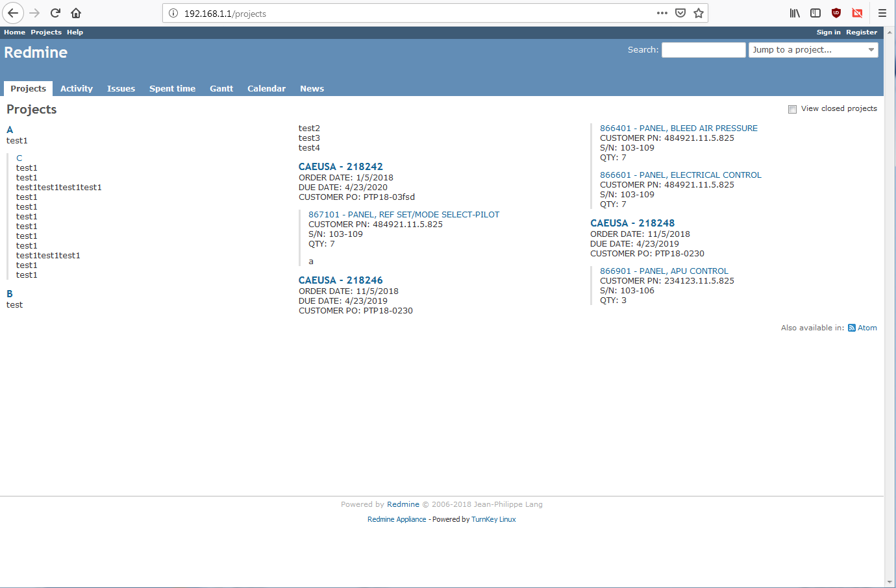
Task: Click the scrollbar down arrow
Action: click(890, 582)
